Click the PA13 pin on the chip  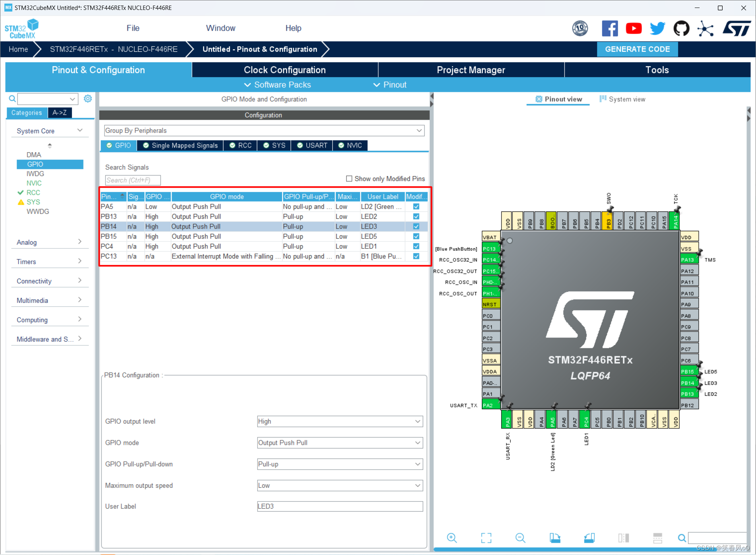pyautogui.click(x=689, y=260)
